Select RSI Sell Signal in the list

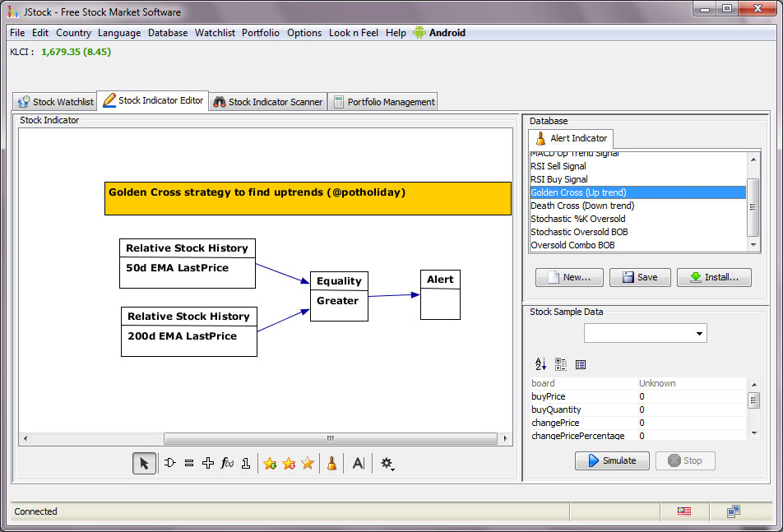[637, 166]
